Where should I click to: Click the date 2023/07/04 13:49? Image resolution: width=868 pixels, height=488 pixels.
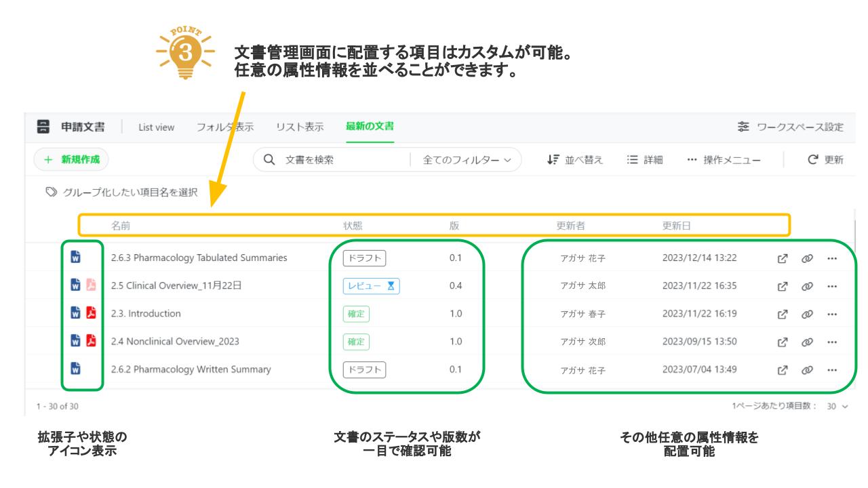pyautogui.click(x=700, y=369)
